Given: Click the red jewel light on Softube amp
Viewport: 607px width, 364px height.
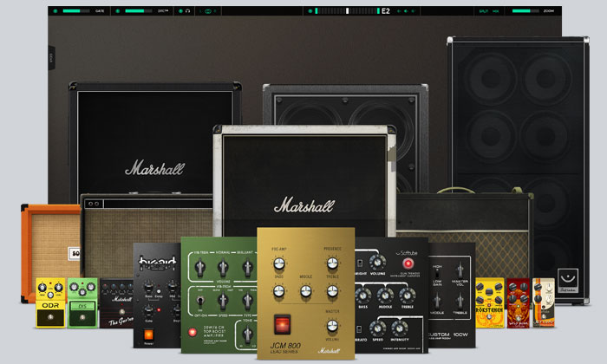Looking at the screenshot, I should pyautogui.click(x=408, y=263).
